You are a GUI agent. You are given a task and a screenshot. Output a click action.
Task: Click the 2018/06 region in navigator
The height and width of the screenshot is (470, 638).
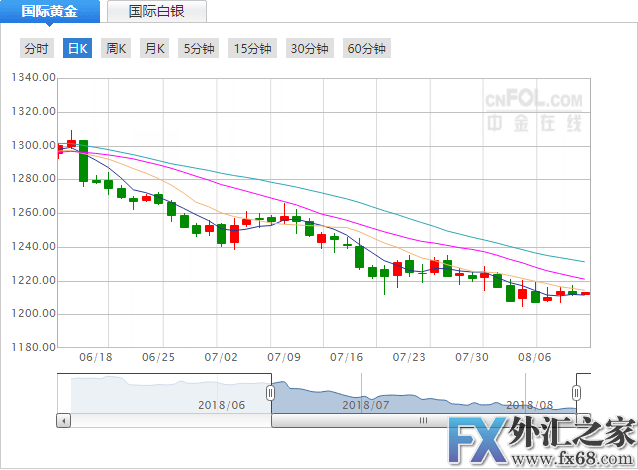pyautogui.click(x=222, y=404)
